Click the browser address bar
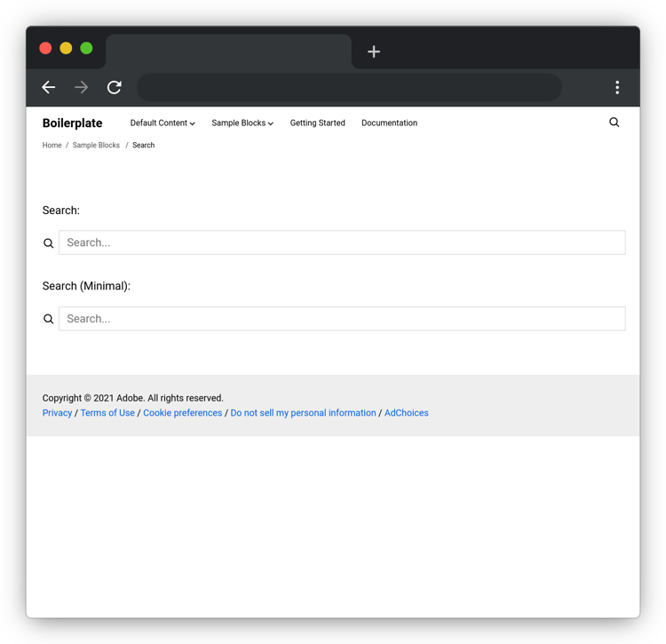The height and width of the screenshot is (644, 666). [349, 88]
